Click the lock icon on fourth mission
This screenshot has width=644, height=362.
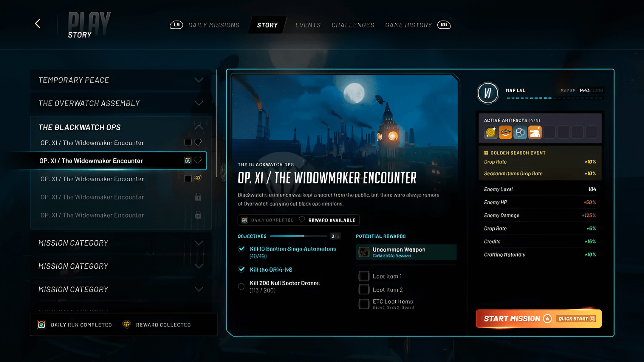[x=198, y=197]
